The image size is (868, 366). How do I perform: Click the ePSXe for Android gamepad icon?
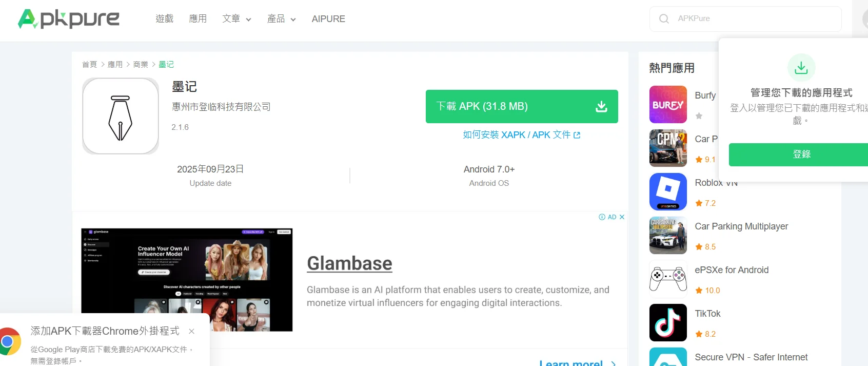coord(667,279)
